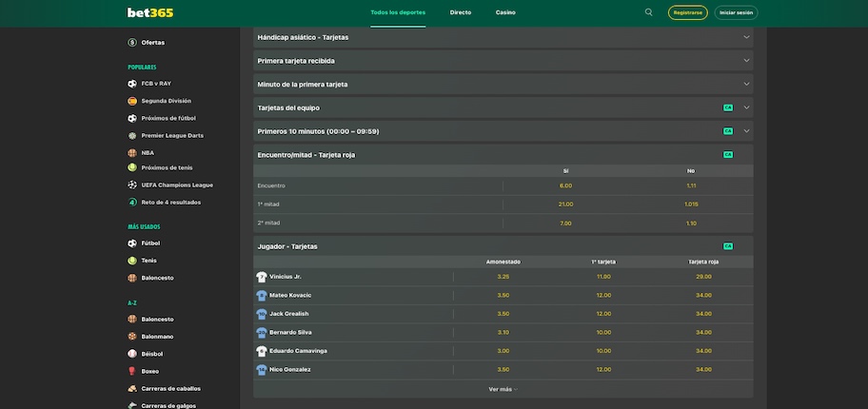The height and width of the screenshot is (409, 868).
Task: Select Vinicius Jr. Tarjeta roja 29.00
Action: click(703, 277)
